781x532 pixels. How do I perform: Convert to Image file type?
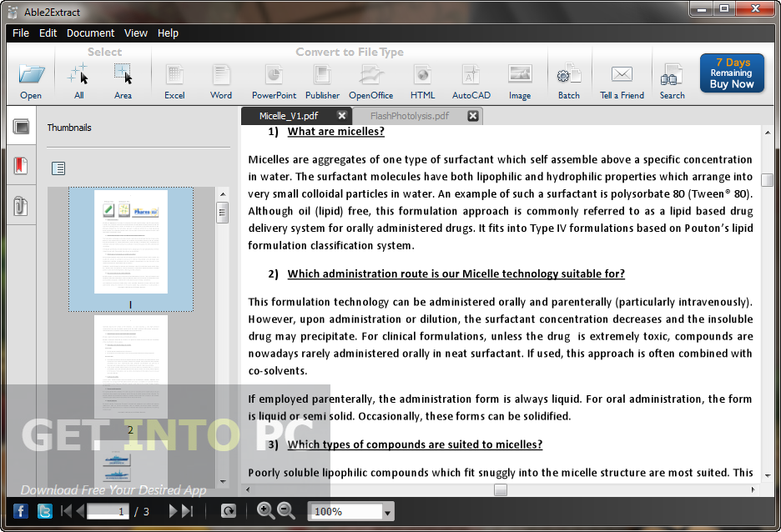(x=520, y=82)
